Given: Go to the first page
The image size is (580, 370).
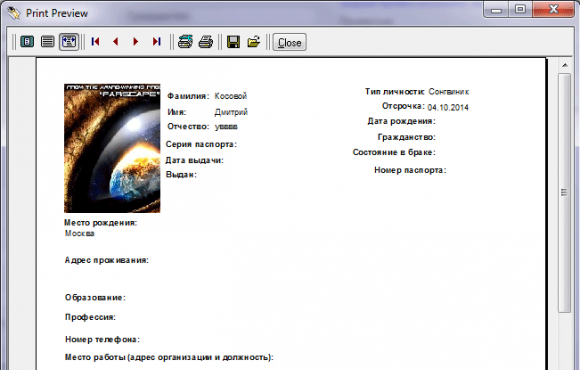Looking at the screenshot, I should (x=95, y=41).
